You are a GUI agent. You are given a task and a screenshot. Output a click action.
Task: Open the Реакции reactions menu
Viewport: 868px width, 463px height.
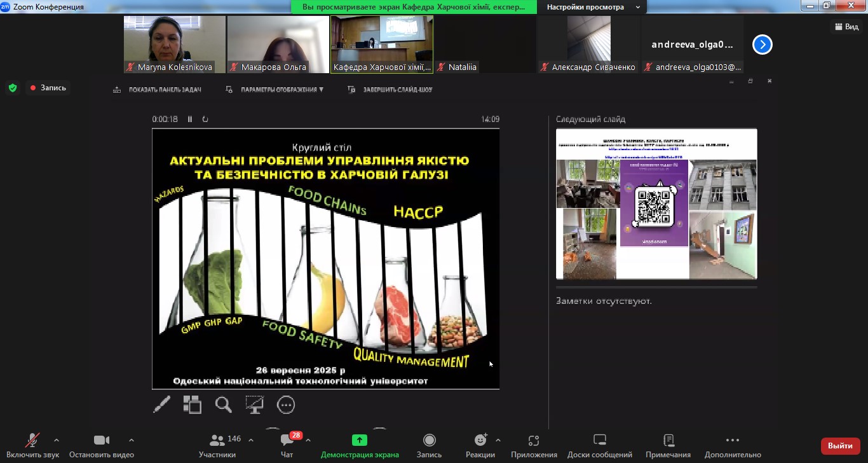point(480,441)
